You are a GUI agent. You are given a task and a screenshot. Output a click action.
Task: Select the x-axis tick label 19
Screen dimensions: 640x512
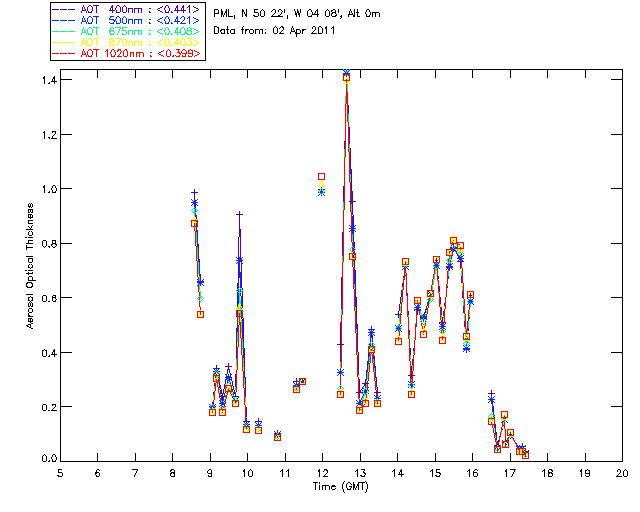point(585,473)
